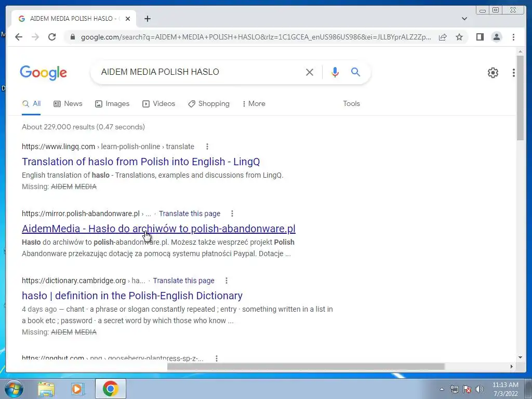Click the horizontal scrollbar thumb
532x399 pixels.
(305, 366)
